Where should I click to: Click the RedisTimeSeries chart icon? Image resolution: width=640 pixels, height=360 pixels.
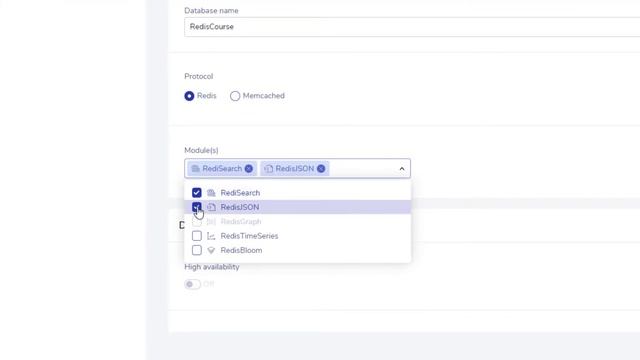211,236
